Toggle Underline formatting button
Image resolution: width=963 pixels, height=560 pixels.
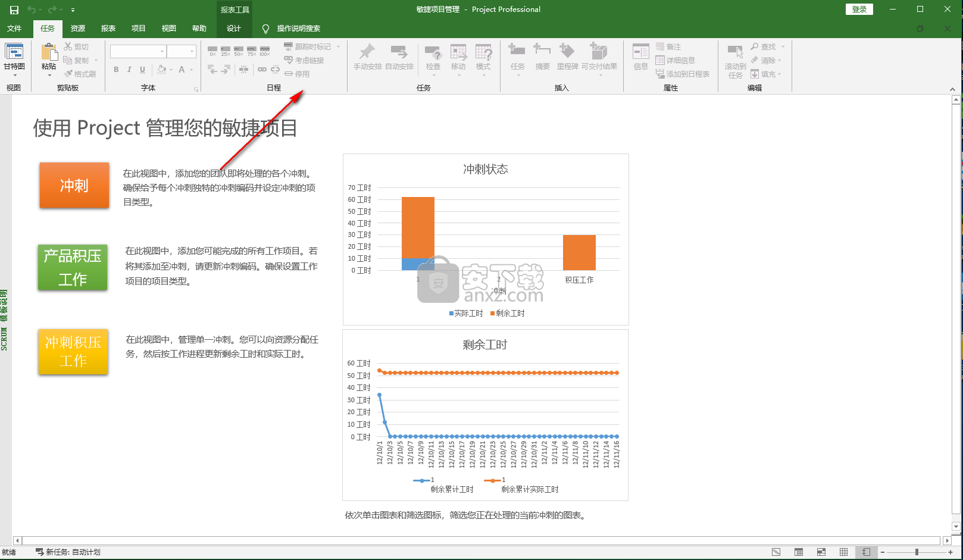coord(142,70)
